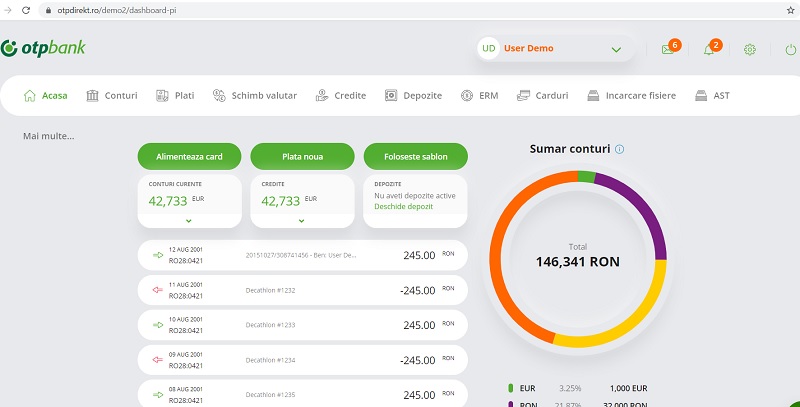800x407 pixels.
Task: Click the 3.25% EUR percentage
Action: (570, 388)
